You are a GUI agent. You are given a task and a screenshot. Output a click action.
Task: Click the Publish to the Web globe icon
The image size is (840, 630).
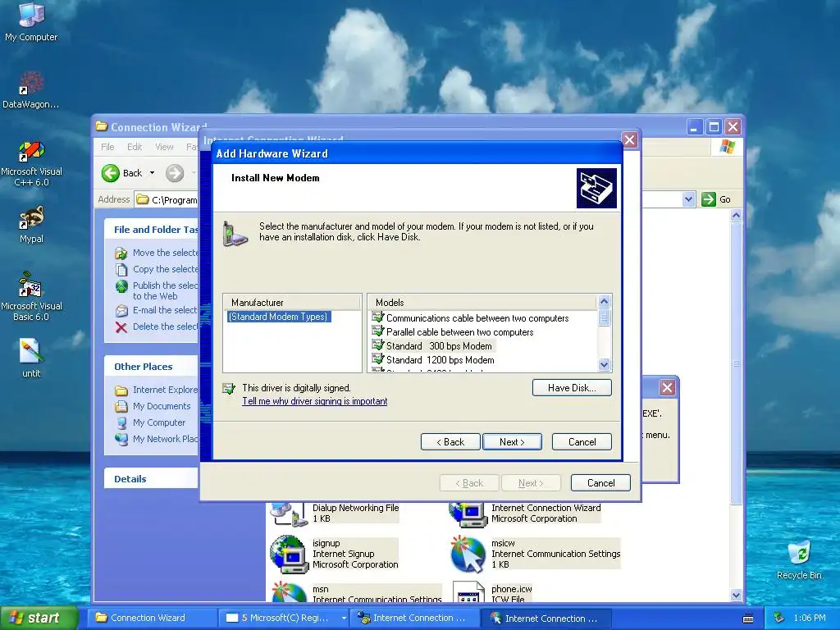point(121,286)
